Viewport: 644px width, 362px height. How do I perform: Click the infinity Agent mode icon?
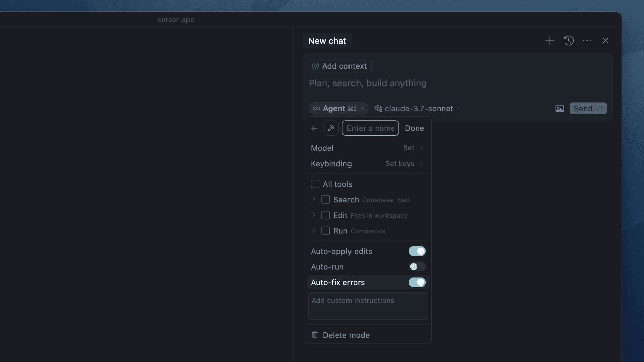click(x=316, y=108)
